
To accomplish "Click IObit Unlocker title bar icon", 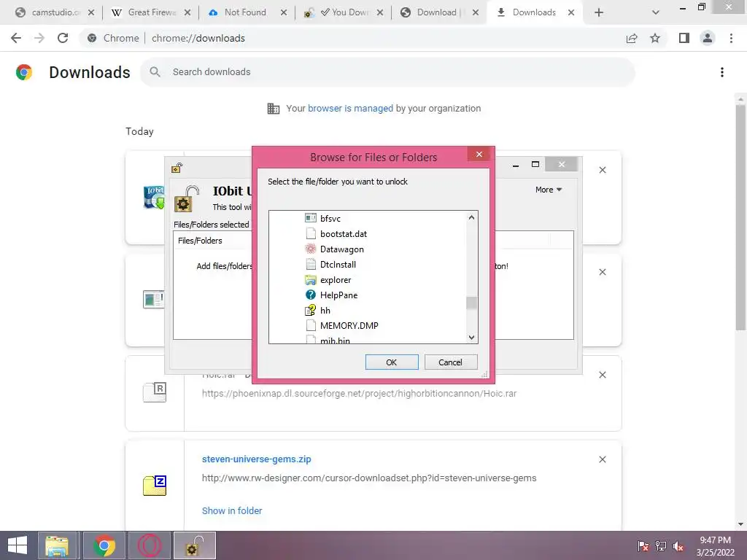I will [177, 168].
